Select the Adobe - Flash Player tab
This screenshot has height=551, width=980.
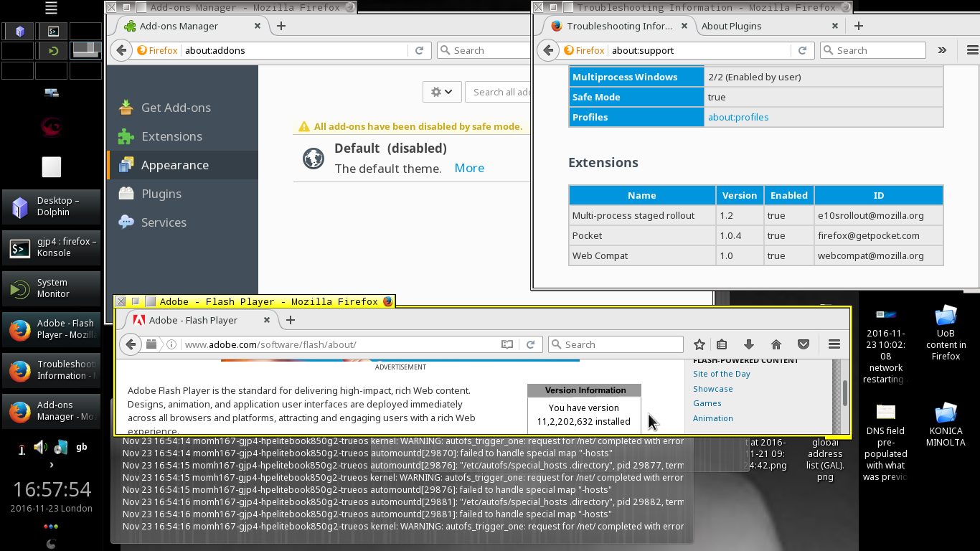coord(194,320)
